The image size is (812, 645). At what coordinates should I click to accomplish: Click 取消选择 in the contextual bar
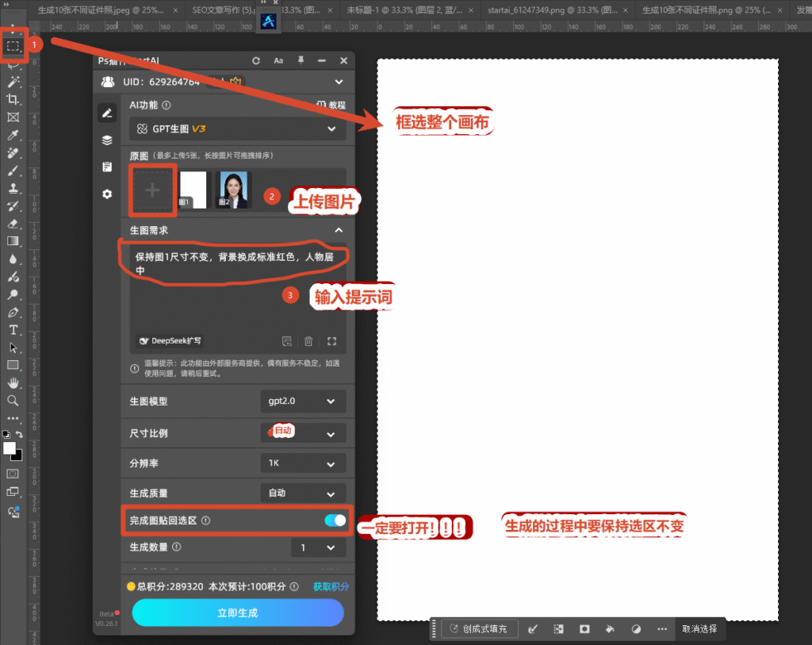coord(699,629)
